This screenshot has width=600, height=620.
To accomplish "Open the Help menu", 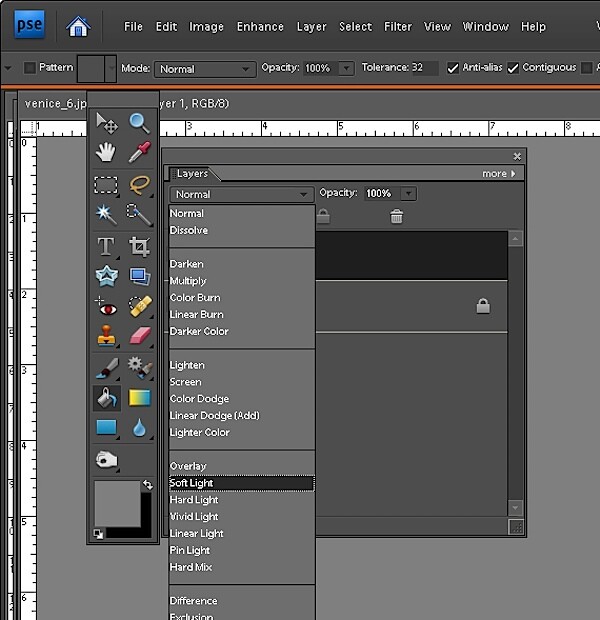I will tap(533, 27).
